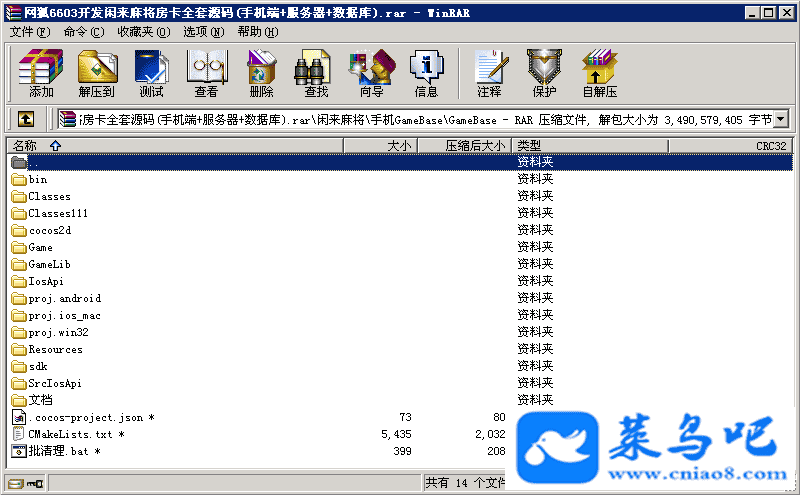Click the 添加 (Add) toolbar icon

41,73
